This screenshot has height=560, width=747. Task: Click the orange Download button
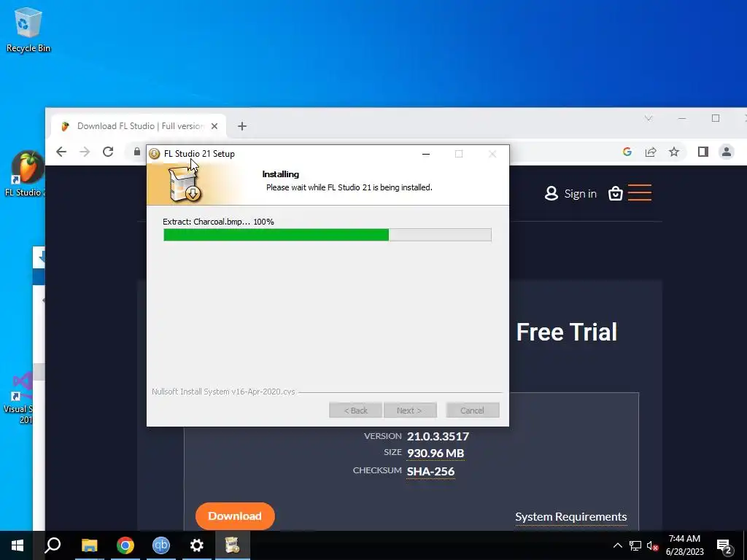tap(235, 516)
